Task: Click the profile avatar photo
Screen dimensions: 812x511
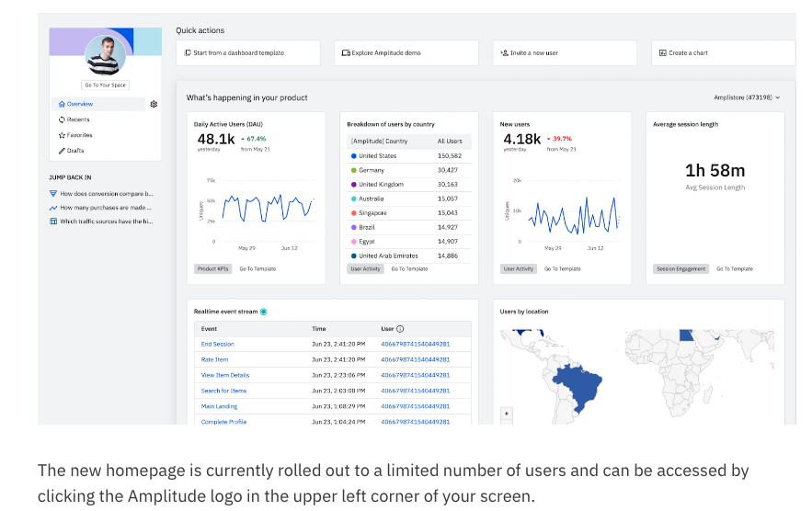Action: click(x=105, y=55)
